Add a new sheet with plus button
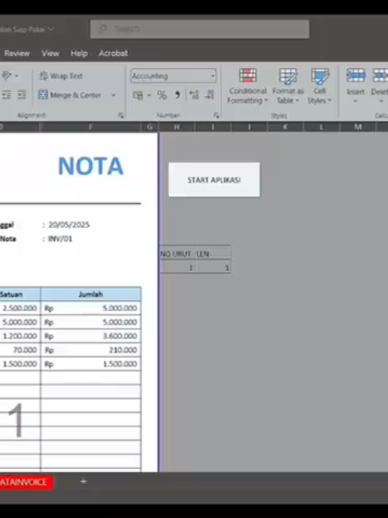 tap(83, 482)
